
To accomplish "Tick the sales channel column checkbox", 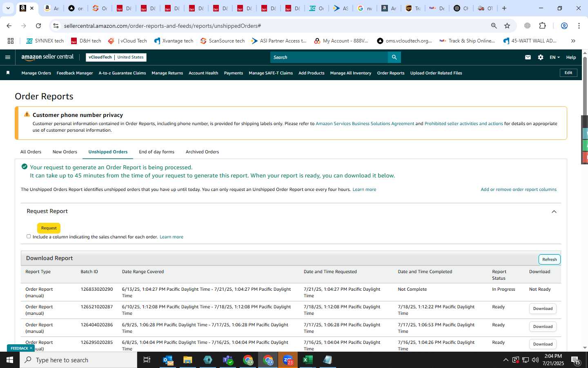I will point(29,236).
